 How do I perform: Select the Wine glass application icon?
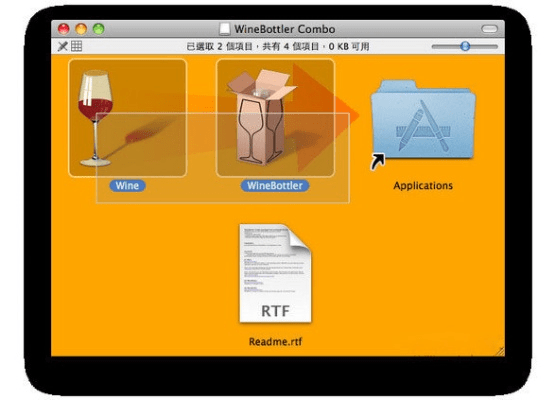point(127,118)
